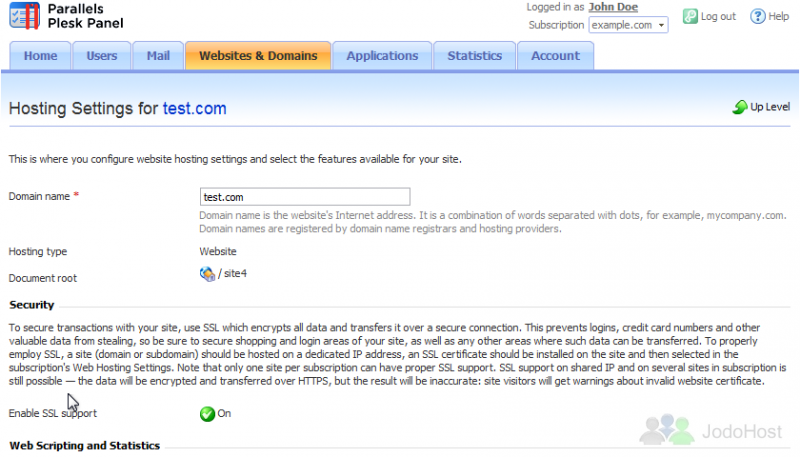800x457 pixels.
Task: Open the /site4 document root link
Action: (x=233, y=273)
